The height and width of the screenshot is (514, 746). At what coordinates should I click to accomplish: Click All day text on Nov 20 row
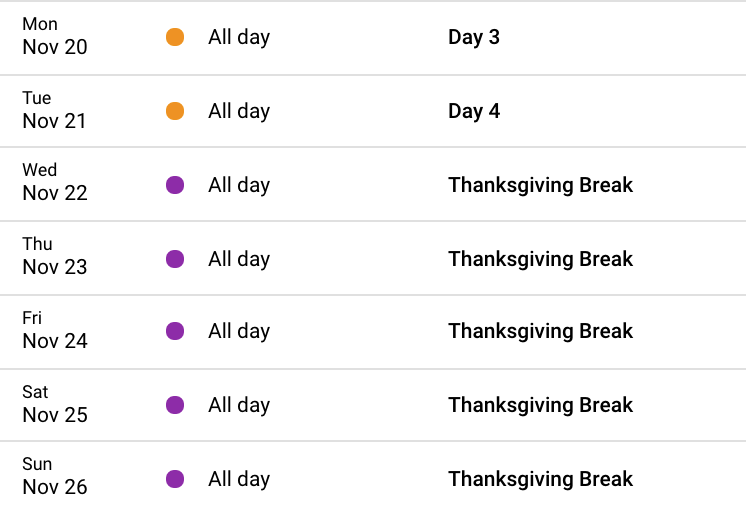pos(239,37)
